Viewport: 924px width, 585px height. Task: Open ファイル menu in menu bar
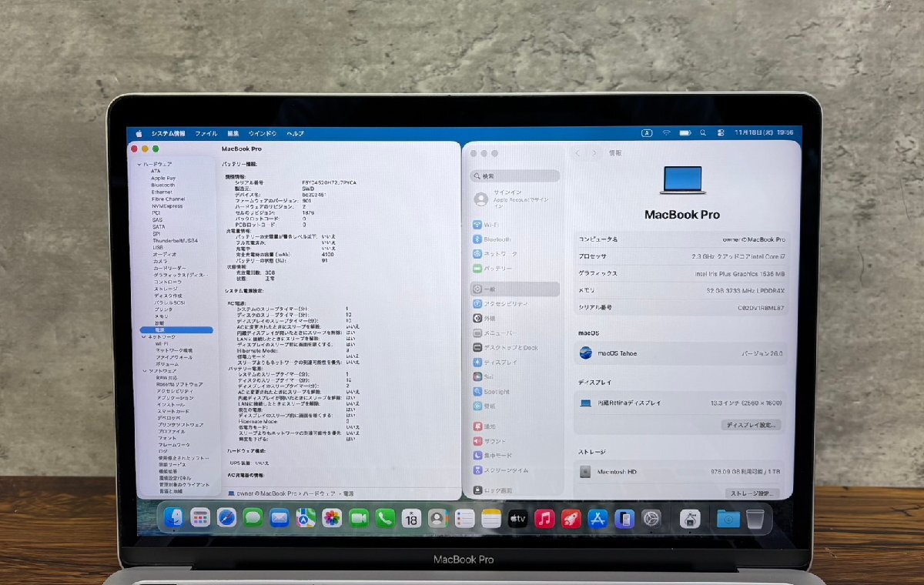click(206, 133)
